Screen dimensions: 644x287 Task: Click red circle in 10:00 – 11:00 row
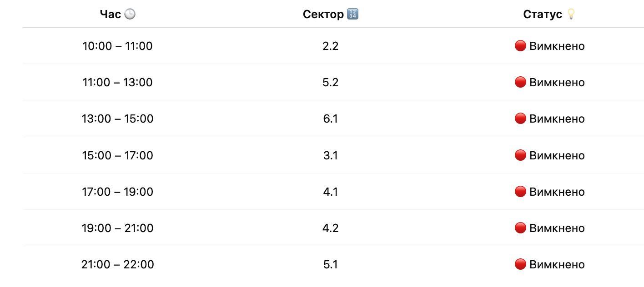point(520,46)
